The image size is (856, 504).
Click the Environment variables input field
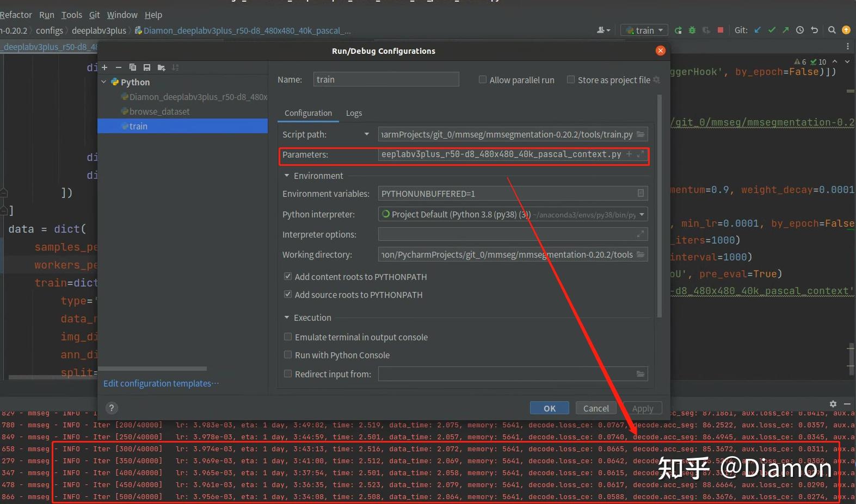tap(506, 194)
